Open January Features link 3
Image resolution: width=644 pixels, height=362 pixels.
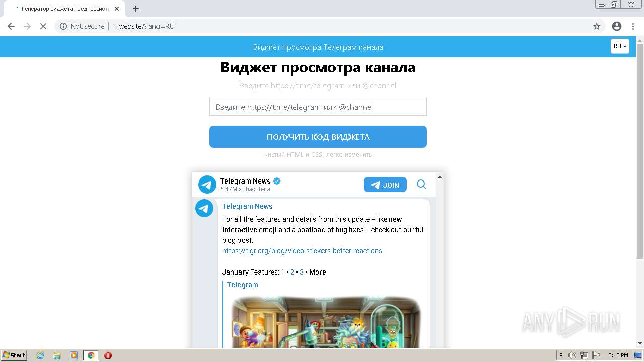[302, 272]
